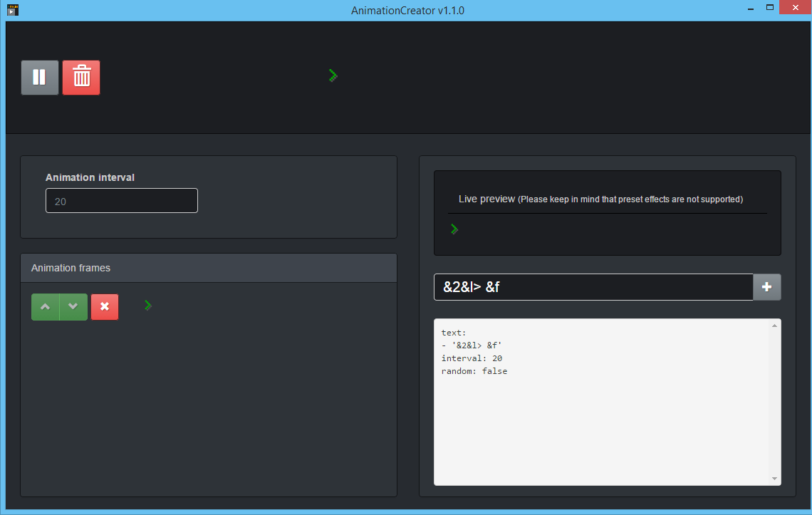This screenshot has height=515, width=812.
Task: Minimize the AnimationCreator window
Action: (751, 9)
